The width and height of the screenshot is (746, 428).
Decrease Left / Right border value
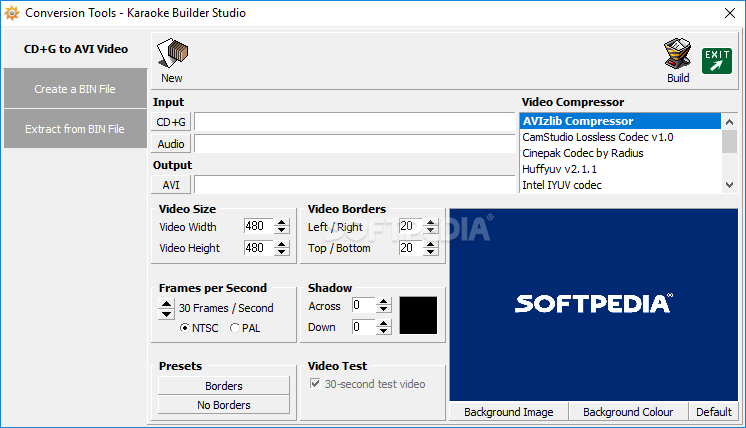[431, 230]
